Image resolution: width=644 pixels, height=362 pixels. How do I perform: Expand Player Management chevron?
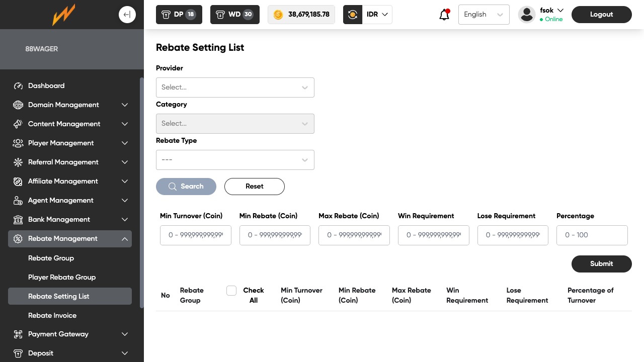pos(125,143)
